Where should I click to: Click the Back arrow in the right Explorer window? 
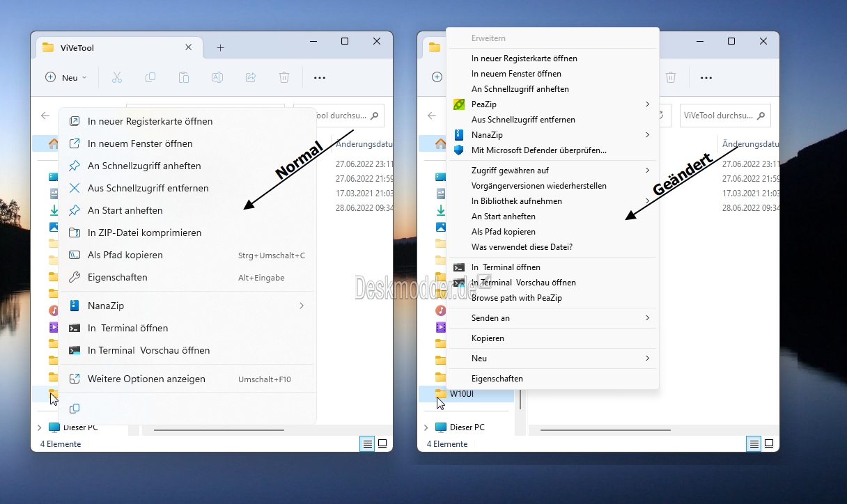(x=432, y=116)
